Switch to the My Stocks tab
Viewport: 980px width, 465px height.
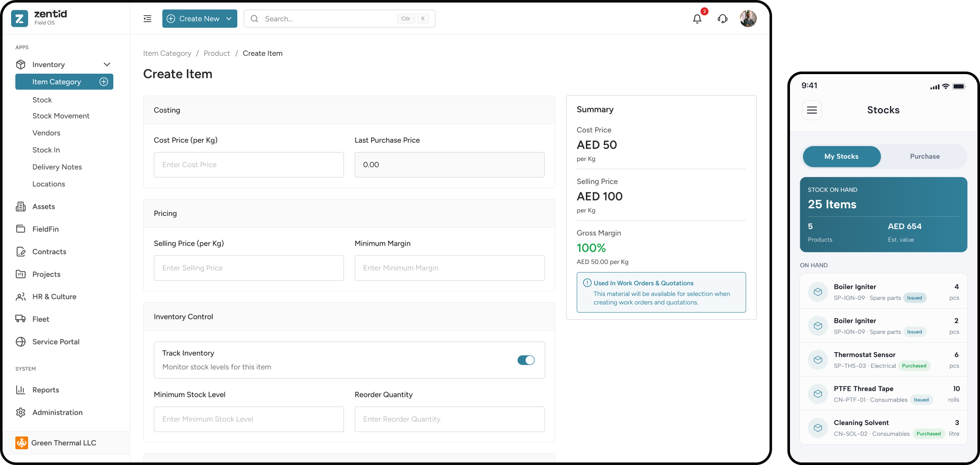pos(842,157)
